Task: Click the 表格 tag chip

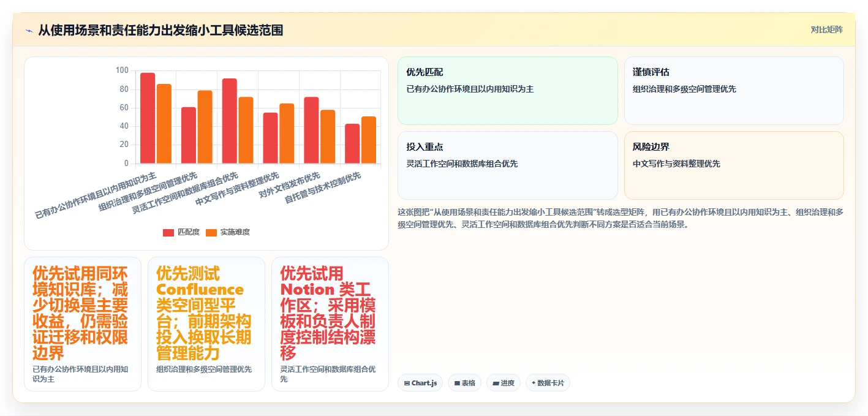Action: pos(465,383)
